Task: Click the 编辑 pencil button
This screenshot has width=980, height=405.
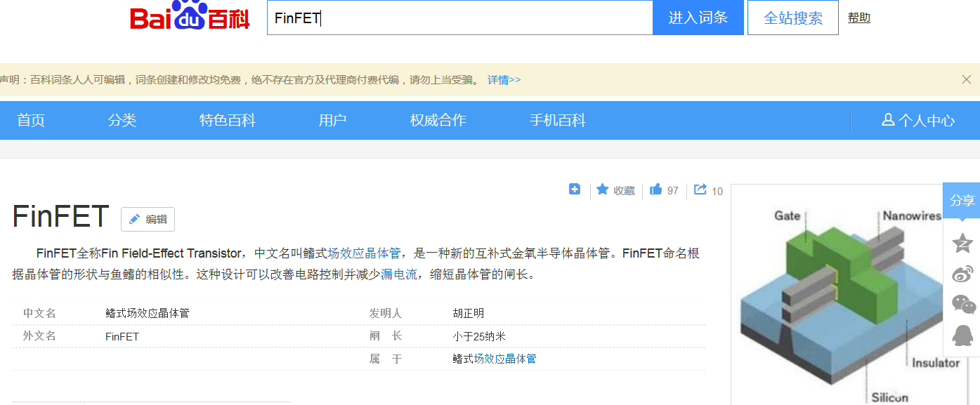Action: (148, 219)
